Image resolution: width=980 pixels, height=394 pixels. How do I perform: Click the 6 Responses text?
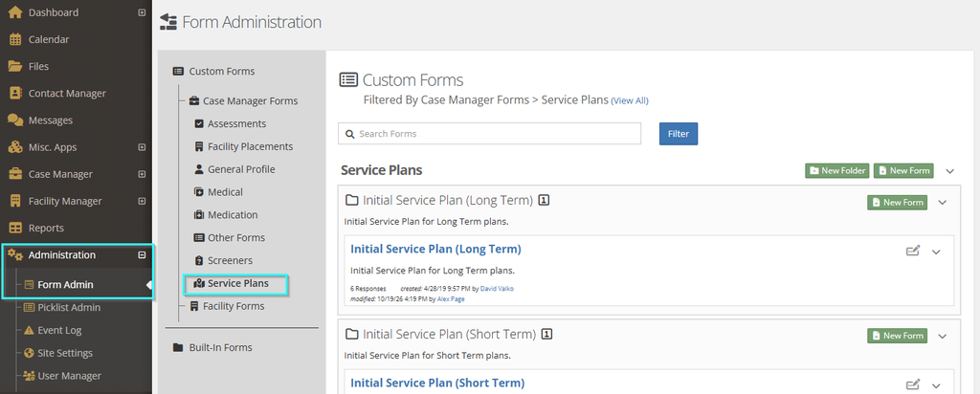point(367,289)
